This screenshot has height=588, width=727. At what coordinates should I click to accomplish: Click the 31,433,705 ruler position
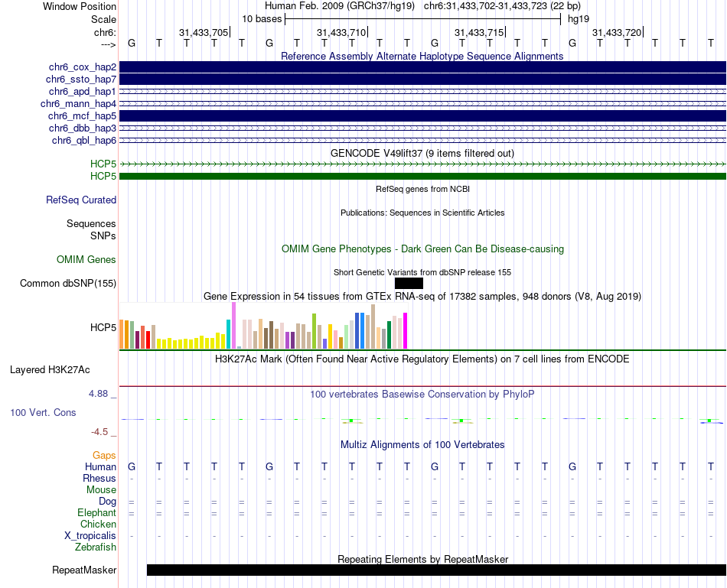point(204,32)
